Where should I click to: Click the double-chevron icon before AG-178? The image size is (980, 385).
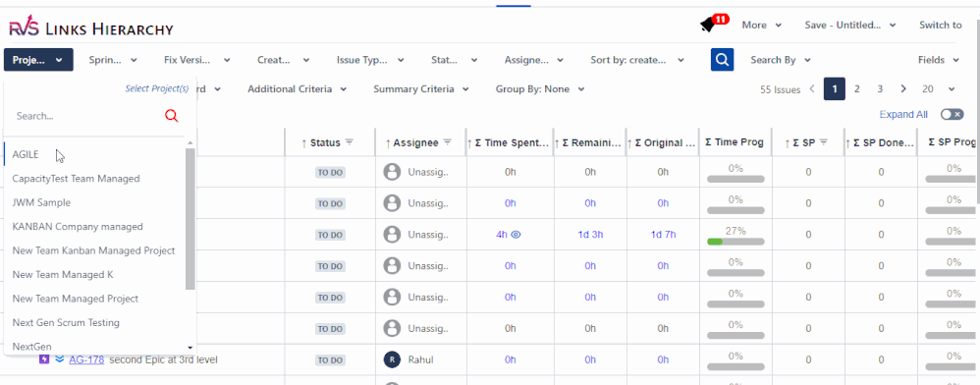coord(59,359)
